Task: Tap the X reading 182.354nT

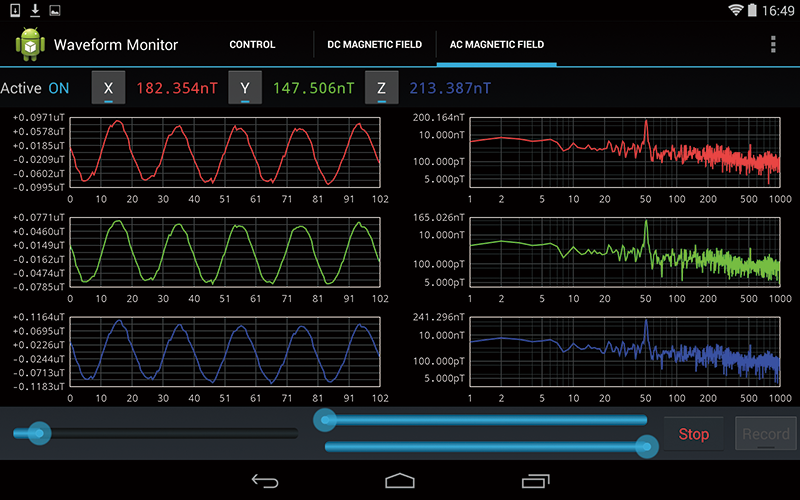Action: coord(177,88)
